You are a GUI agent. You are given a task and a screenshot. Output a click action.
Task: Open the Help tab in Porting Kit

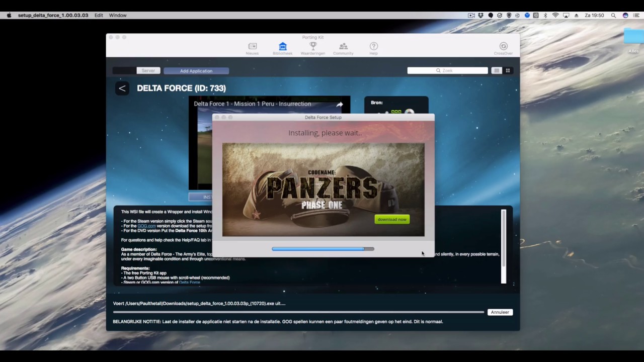point(373,49)
